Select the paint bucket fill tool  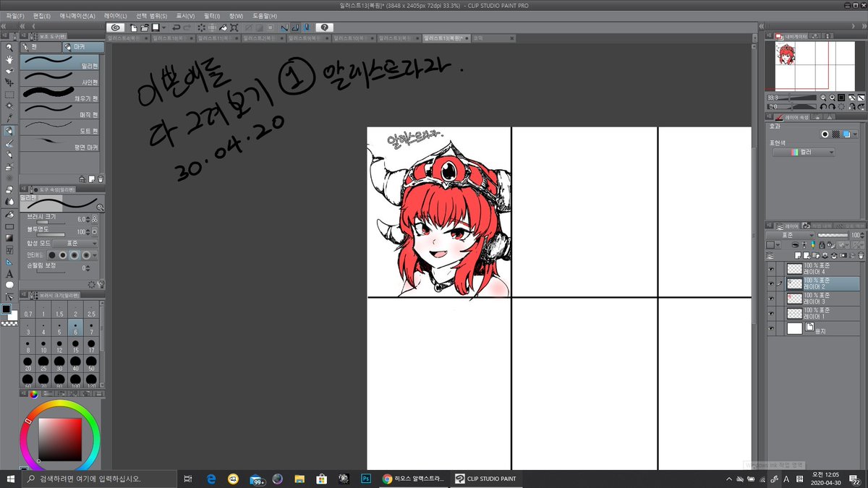coord(9,215)
